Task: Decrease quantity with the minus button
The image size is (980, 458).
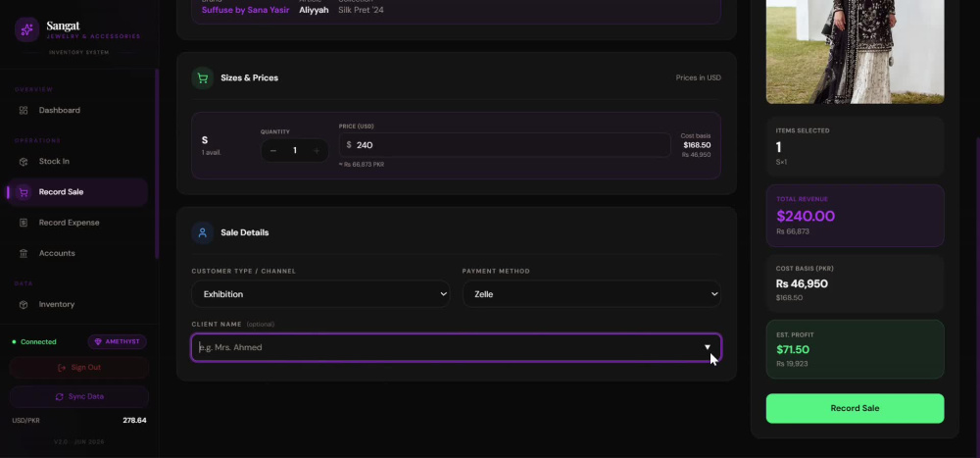Action: click(273, 151)
